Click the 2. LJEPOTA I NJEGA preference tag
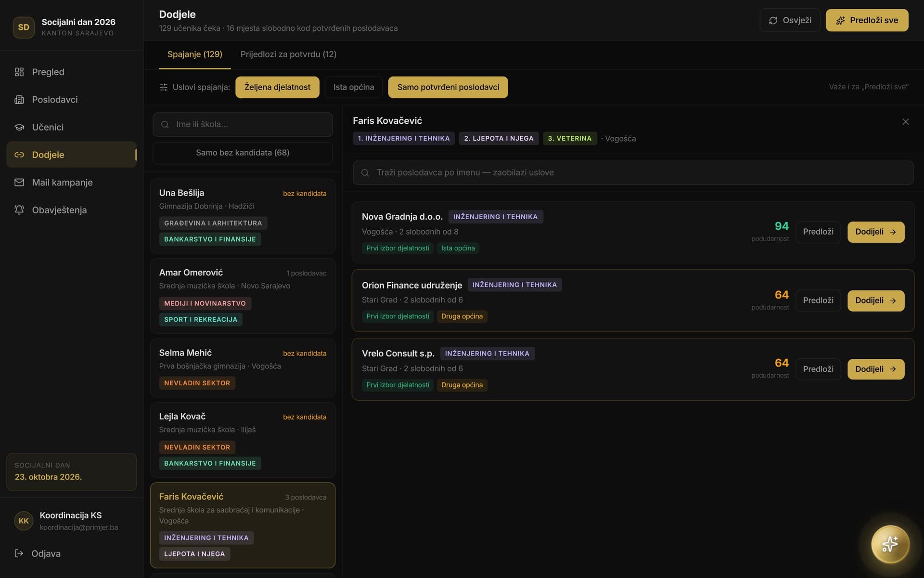Screen dimensions: 924x578 pos(499,138)
